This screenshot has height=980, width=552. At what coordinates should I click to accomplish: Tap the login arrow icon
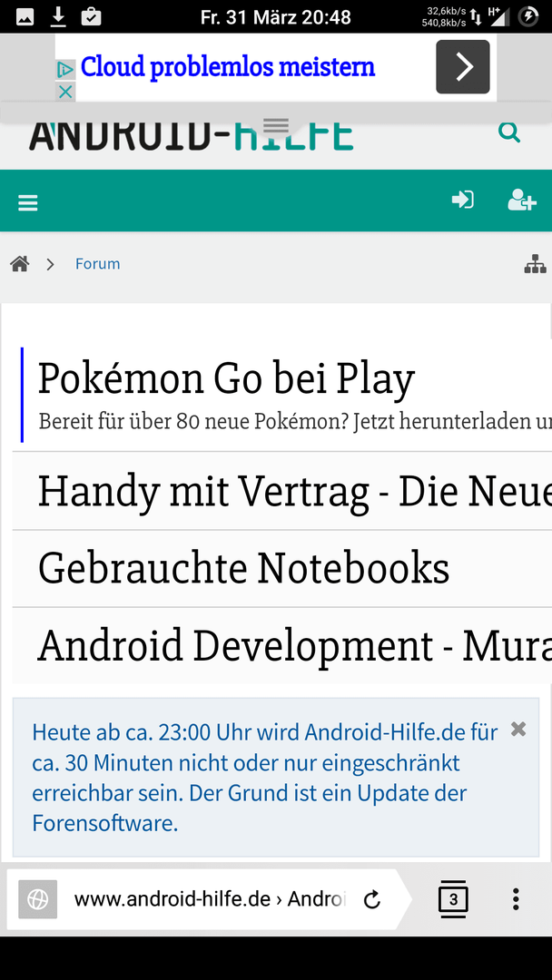click(x=463, y=201)
